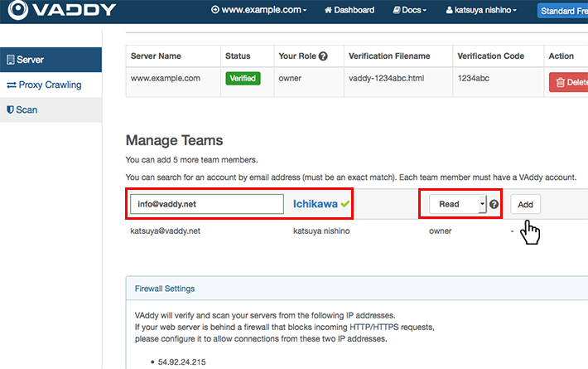The height and width of the screenshot is (369, 588).
Task: Select the IP address 54.92.24.215
Action: (181, 362)
